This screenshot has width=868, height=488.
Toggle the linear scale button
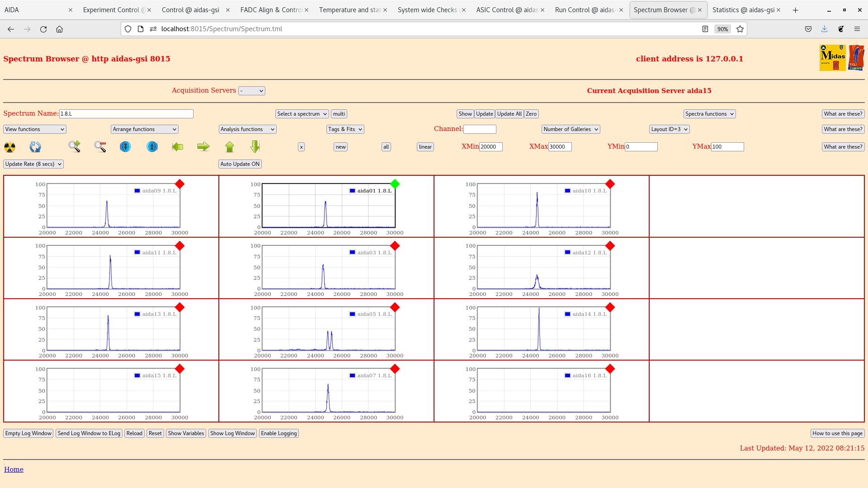(425, 147)
